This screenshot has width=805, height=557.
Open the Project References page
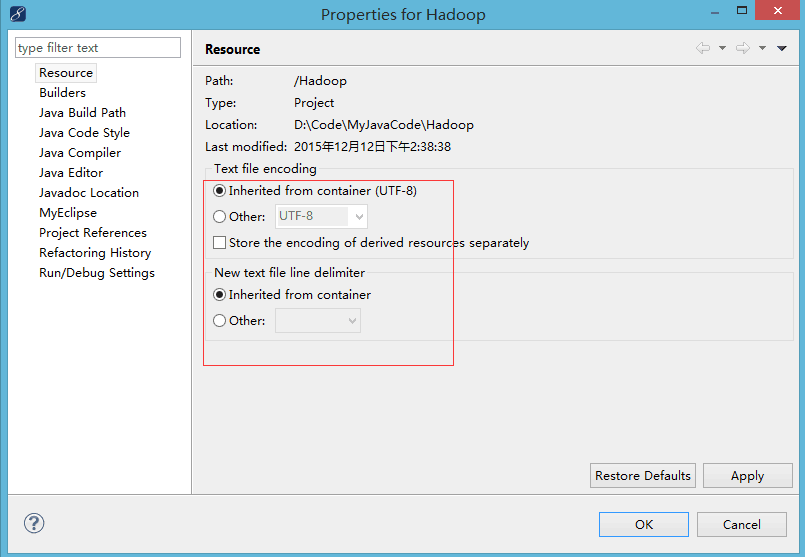(93, 233)
